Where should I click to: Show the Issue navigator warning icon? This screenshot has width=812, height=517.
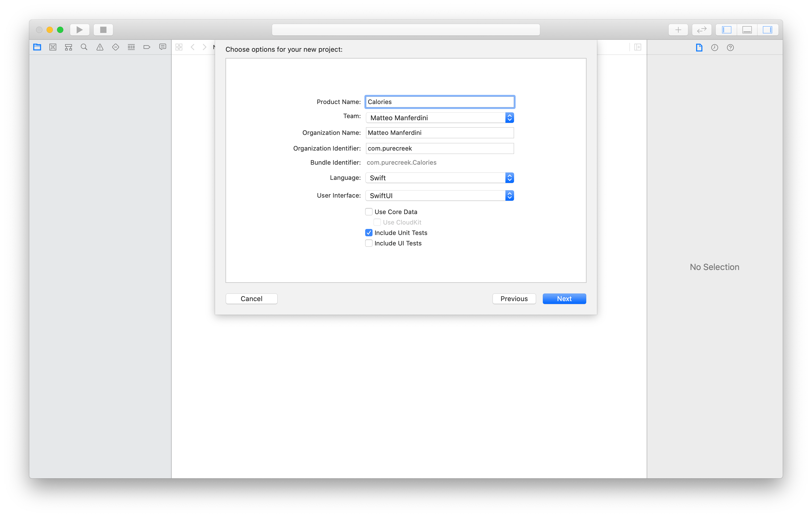click(x=99, y=47)
